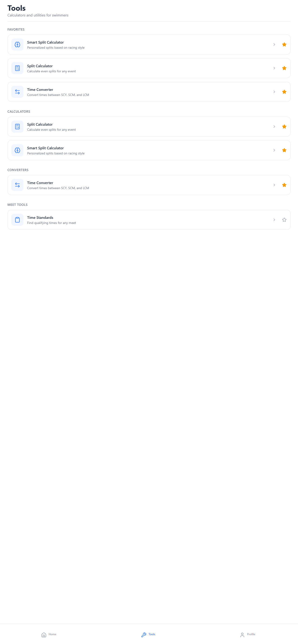The width and height of the screenshot is (298, 644).
Task: Click chevron on Time Converter under Converters
Action: (274, 185)
